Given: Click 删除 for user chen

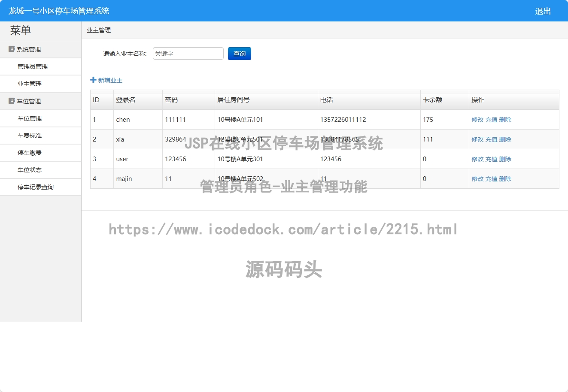Looking at the screenshot, I should [505, 120].
